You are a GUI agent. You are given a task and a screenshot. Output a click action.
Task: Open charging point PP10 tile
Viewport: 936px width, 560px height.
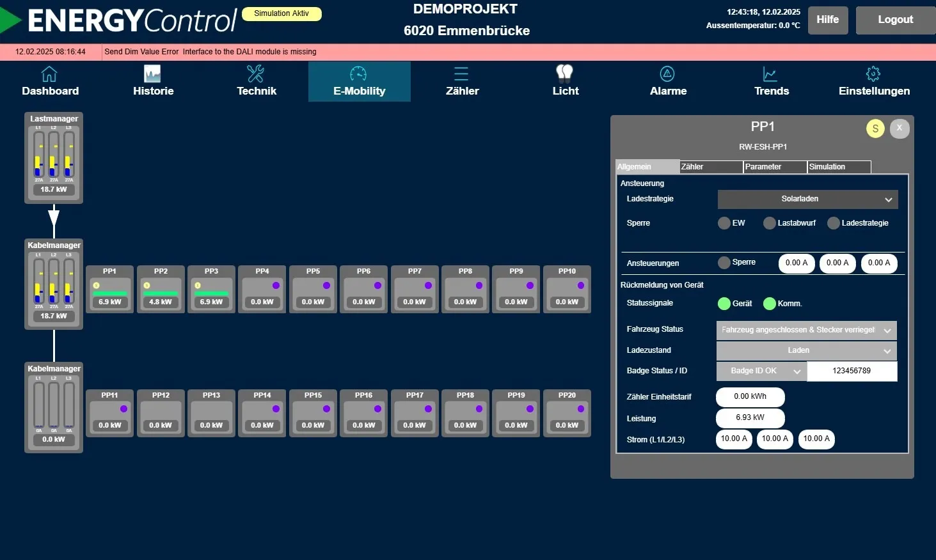coord(567,289)
